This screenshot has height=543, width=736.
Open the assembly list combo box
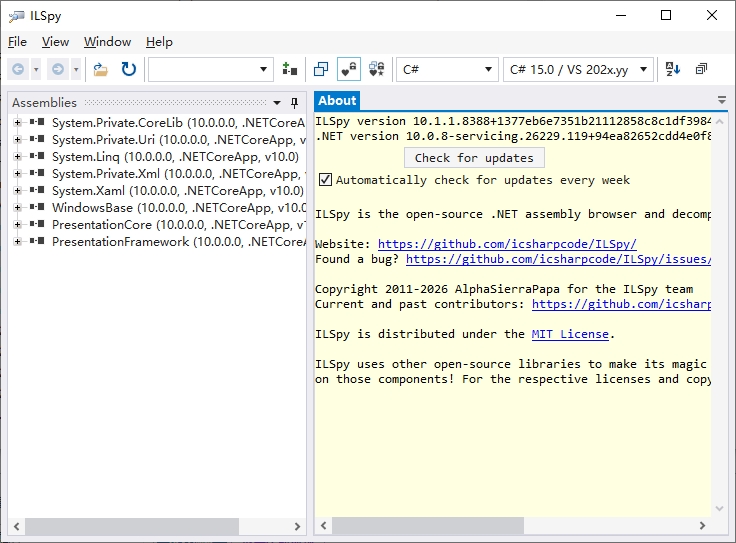(x=211, y=69)
